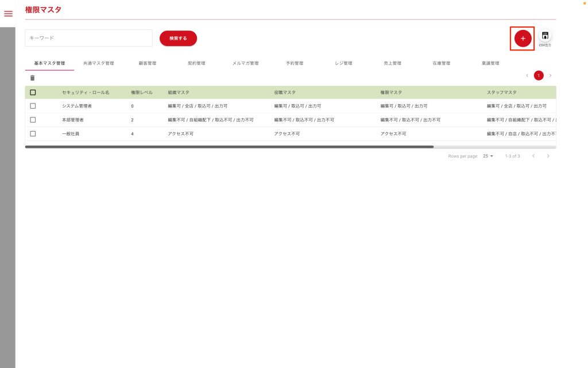The height and width of the screenshot is (368, 588).
Task: Click bottom pagination next arrow
Action: coord(548,156)
